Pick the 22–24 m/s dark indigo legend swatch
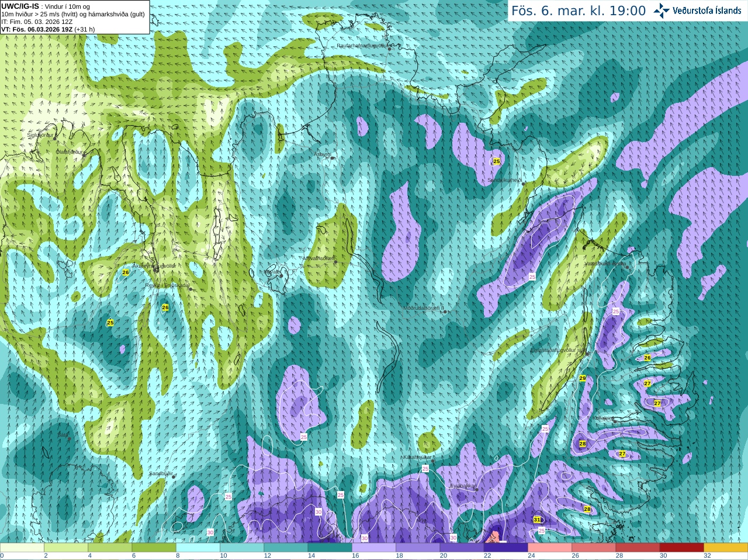 click(505, 548)
